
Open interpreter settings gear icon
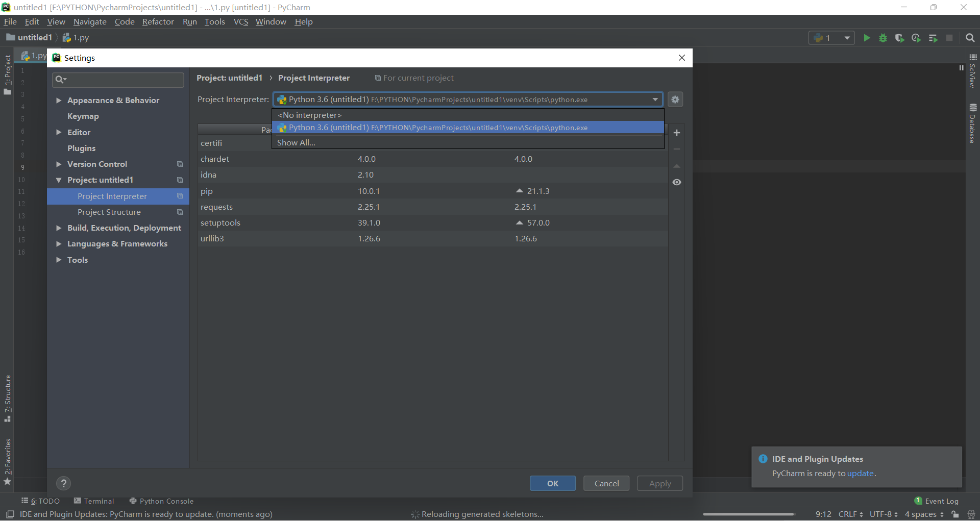click(x=675, y=100)
